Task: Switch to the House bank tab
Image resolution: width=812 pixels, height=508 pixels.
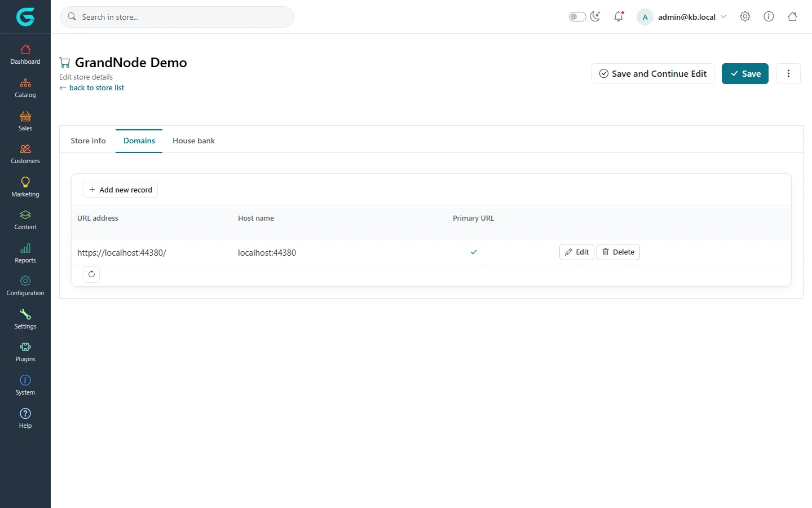Action: (x=193, y=141)
